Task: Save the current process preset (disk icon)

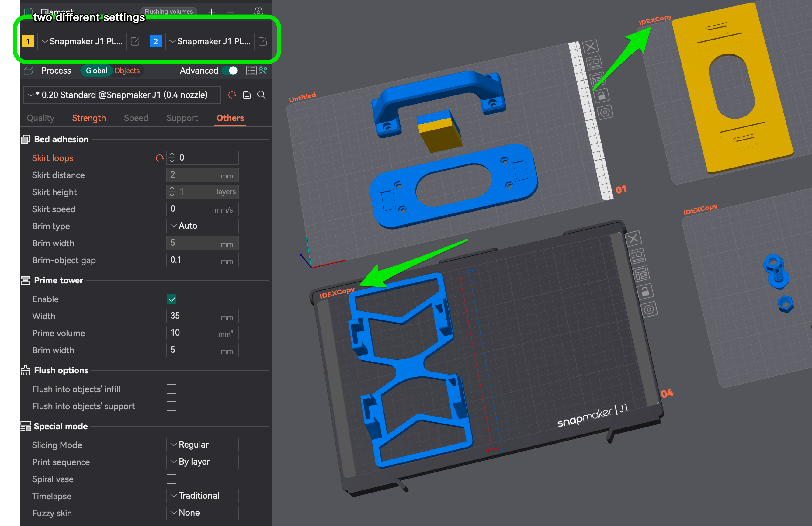Action: click(x=247, y=95)
